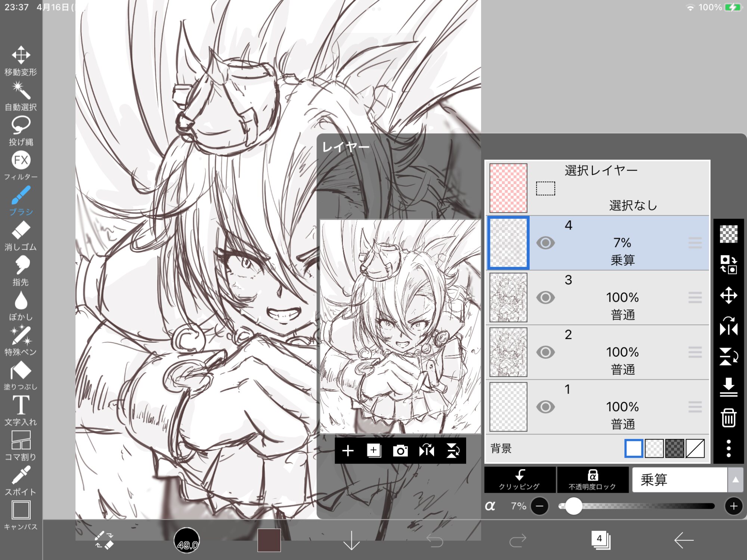Image resolution: width=747 pixels, height=560 pixels.
Task: Hide layer 1 with eye icon
Action: pyautogui.click(x=545, y=407)
